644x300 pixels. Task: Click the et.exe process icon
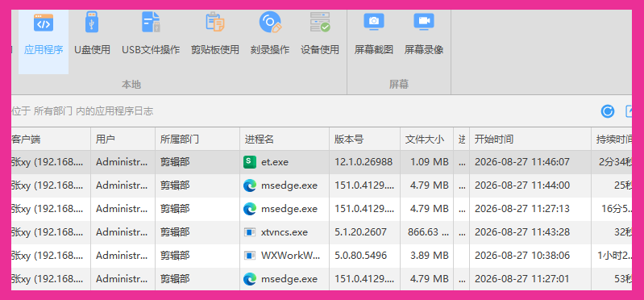[250, 162]
